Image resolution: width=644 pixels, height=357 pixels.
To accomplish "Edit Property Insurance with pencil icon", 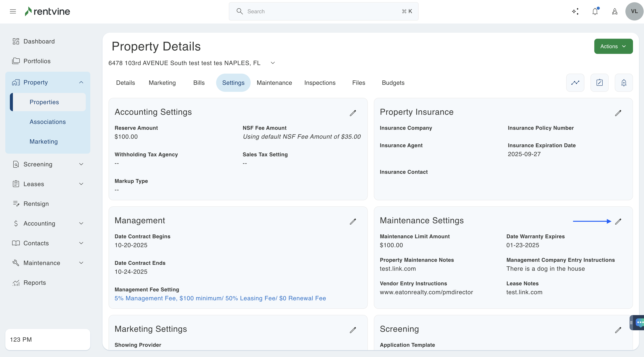I will point(618,113).
